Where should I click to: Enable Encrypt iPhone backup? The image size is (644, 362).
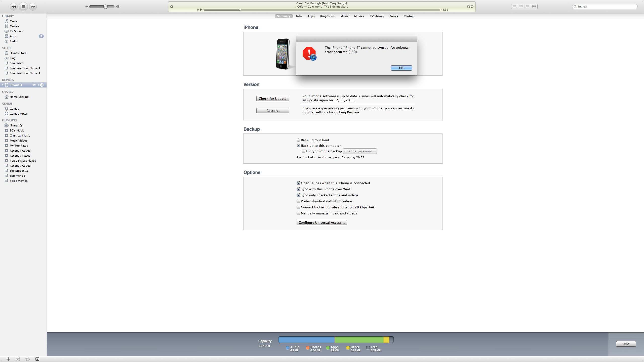pyautogui.click(x=303, y=151)
